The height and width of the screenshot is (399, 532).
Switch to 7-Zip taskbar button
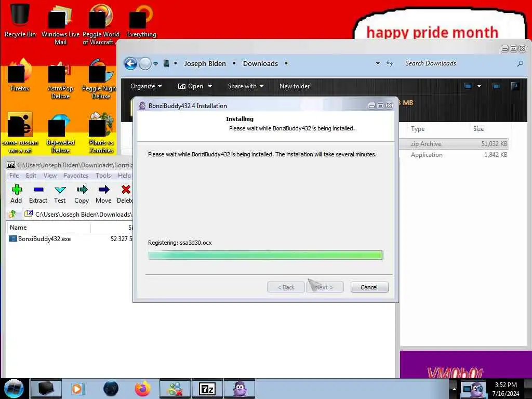point(207,389)
